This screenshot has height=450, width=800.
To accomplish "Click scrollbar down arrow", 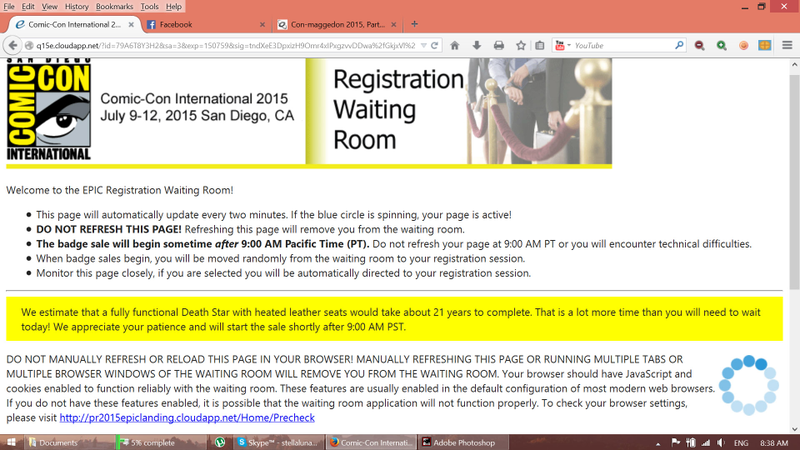I will (794, 430).
